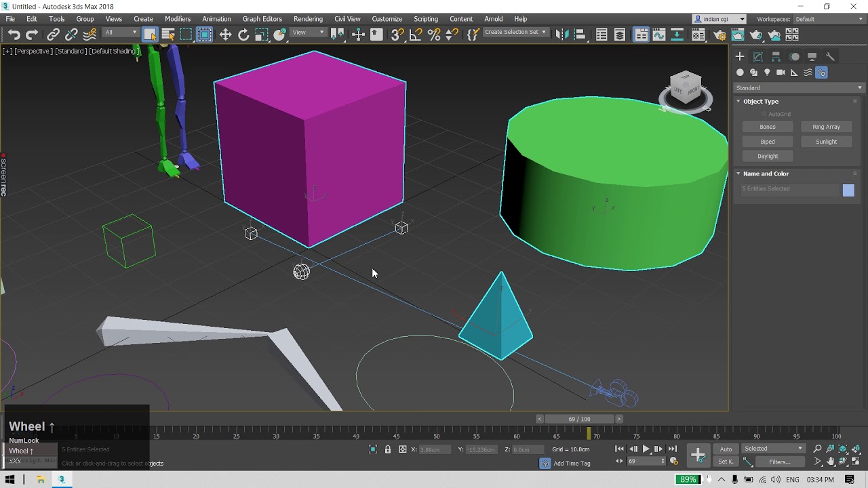Click the Render Production teapot icon
This screenshot has height=488, width=868.
point(756,35)
